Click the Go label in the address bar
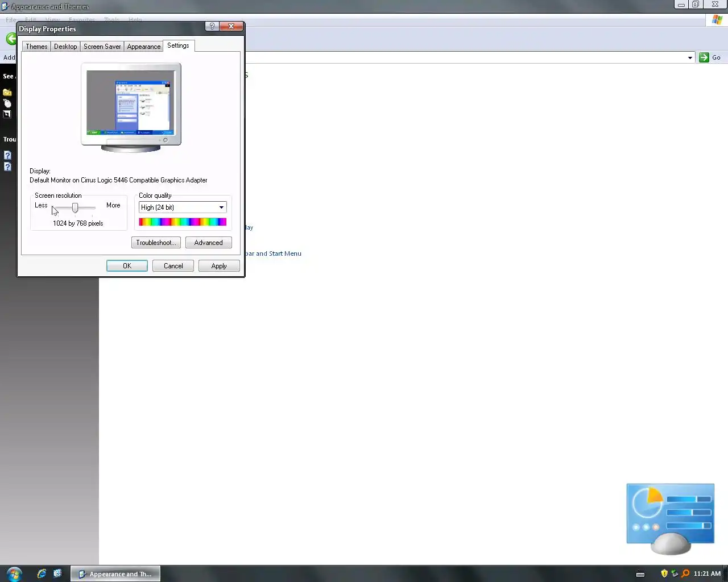Screen dimensions: 728x582 (x=716, y=57)
